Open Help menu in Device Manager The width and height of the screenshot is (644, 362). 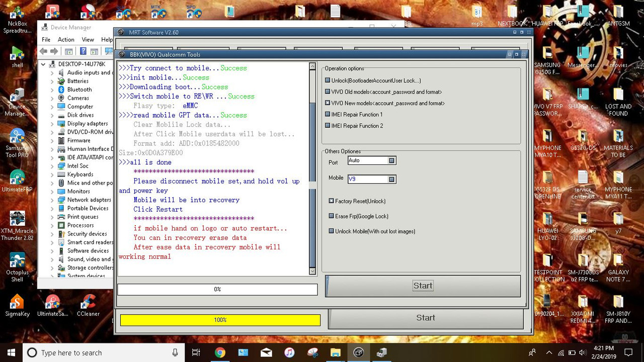[107, 40]
